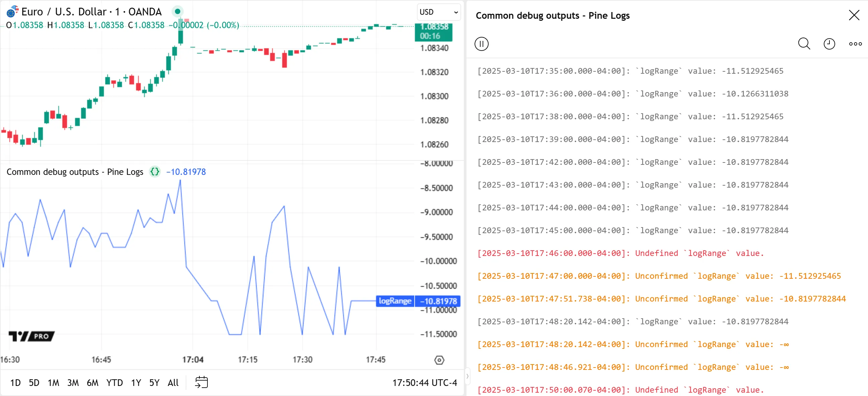
Task: Open the three-dots more menu
Action: [855, 44]
